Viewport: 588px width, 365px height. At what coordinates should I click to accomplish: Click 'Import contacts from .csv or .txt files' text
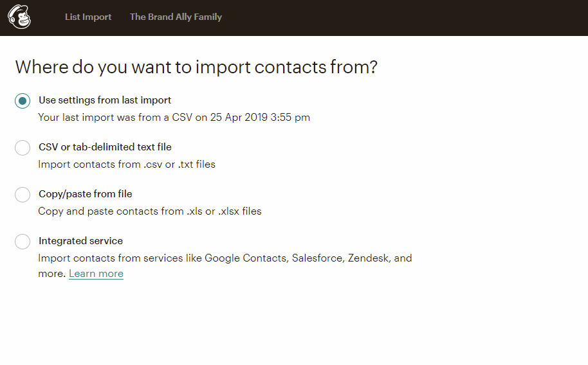point(127,164)
